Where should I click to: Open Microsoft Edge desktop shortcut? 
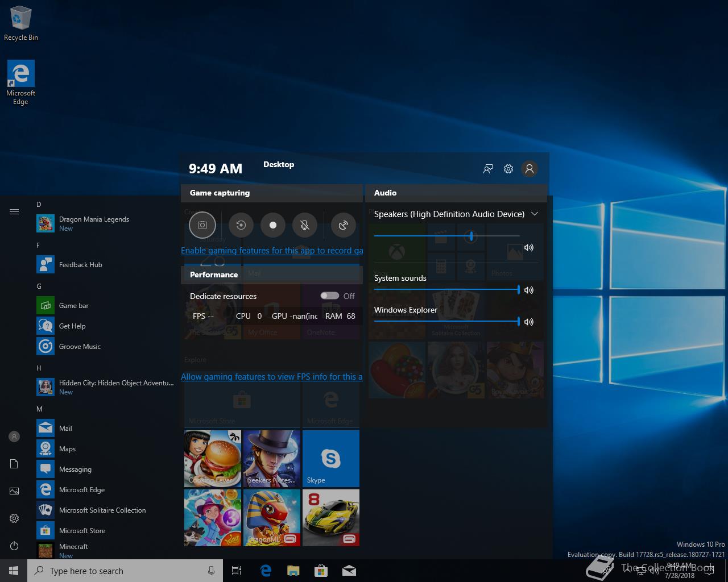(x=20, y=83)
